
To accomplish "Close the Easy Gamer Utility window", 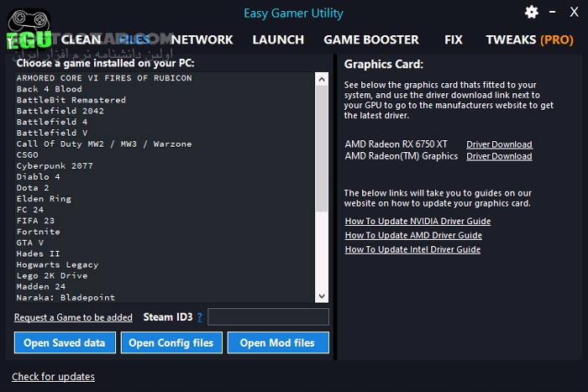I will [574, 12].
